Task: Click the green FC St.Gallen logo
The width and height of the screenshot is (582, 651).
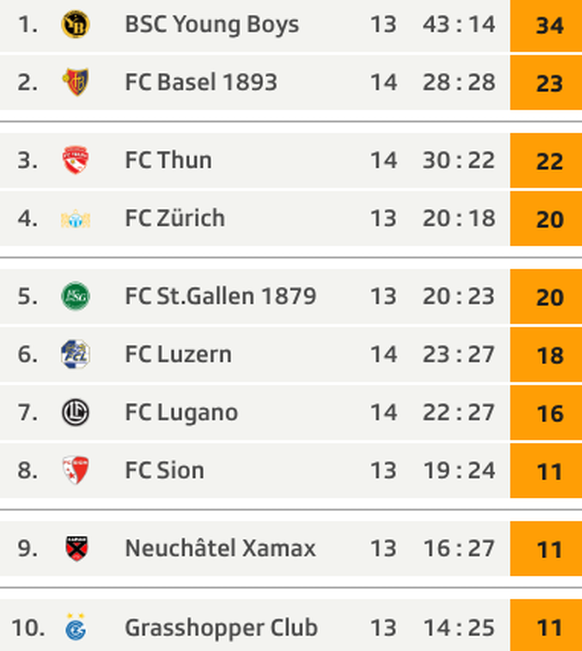Action: (x=75, y=296)
